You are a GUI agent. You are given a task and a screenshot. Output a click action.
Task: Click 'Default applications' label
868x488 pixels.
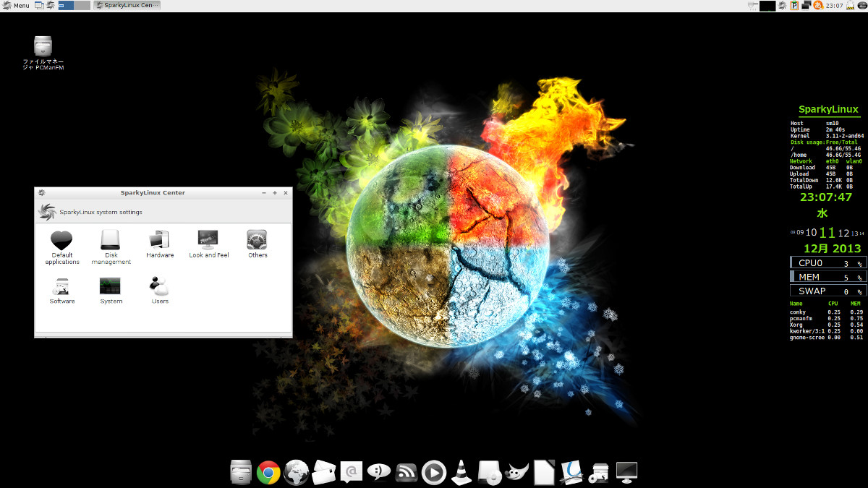(x=62, y=258)
